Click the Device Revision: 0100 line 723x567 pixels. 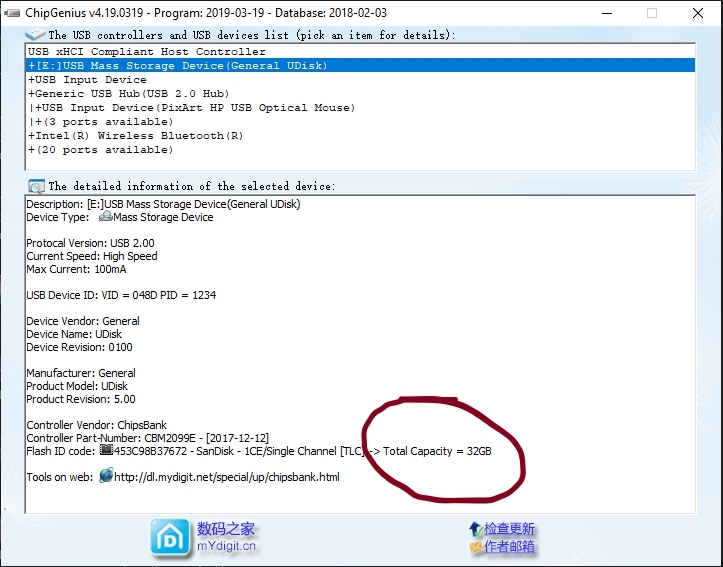pyautogui.click(x=79, y=347)
